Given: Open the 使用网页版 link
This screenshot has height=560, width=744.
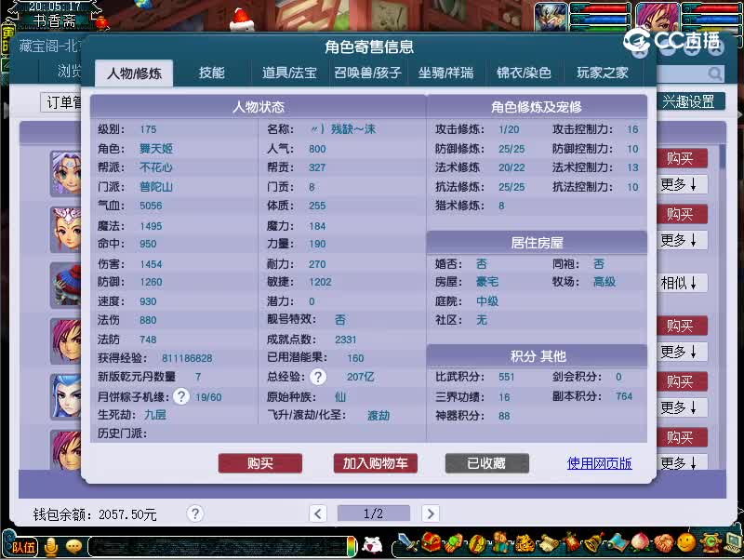Looking at the screenshot, I should click(x=599, y=463).
